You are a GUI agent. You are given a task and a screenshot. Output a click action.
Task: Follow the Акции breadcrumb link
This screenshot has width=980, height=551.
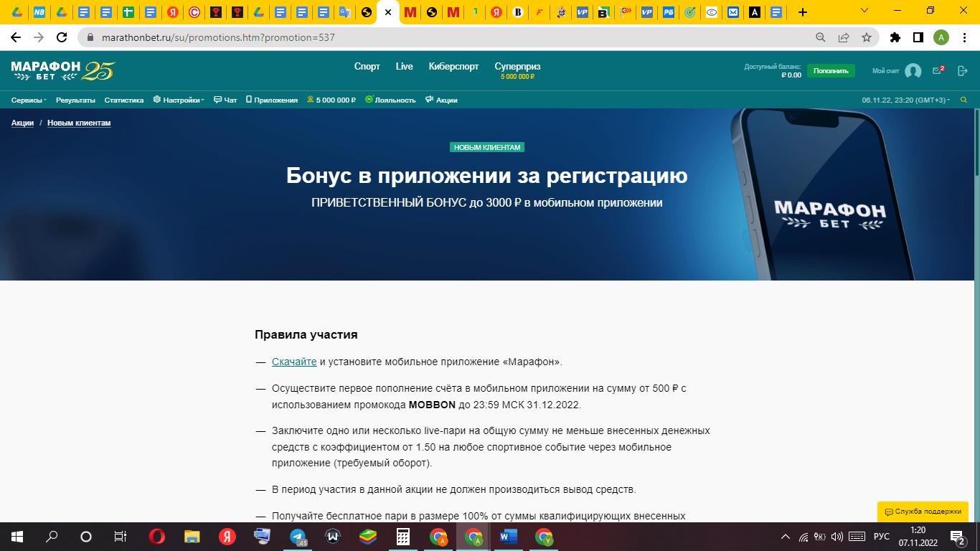point(22,123)
